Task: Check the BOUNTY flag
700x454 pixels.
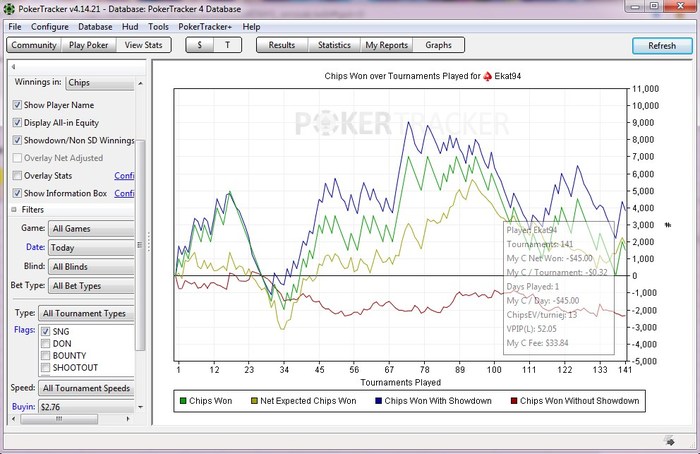Action: pos(45,355)
